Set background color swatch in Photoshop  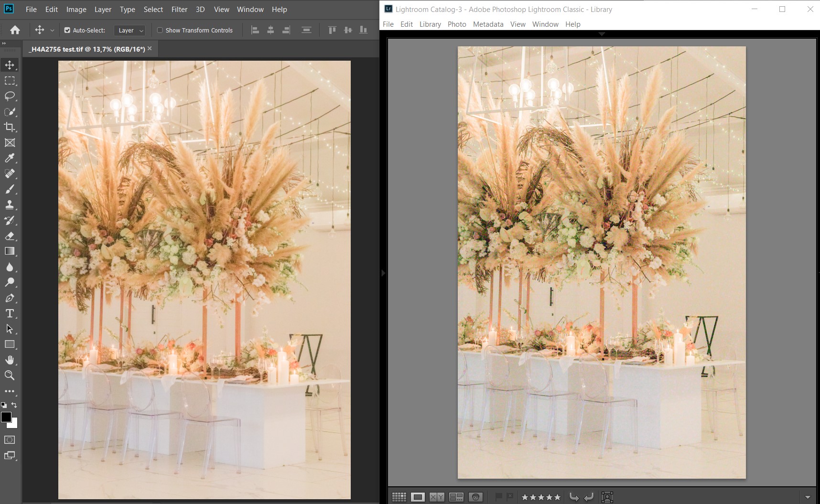tap(14, 424)
